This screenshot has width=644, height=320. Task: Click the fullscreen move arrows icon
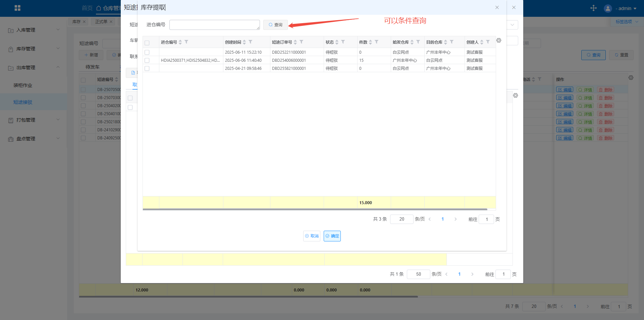tap(593, 8)
